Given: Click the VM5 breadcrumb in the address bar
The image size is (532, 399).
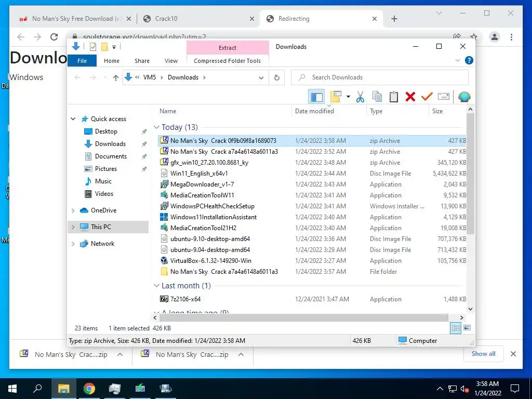Looking at the screenshot, I should pyautogui.click(x=149, y=77).
